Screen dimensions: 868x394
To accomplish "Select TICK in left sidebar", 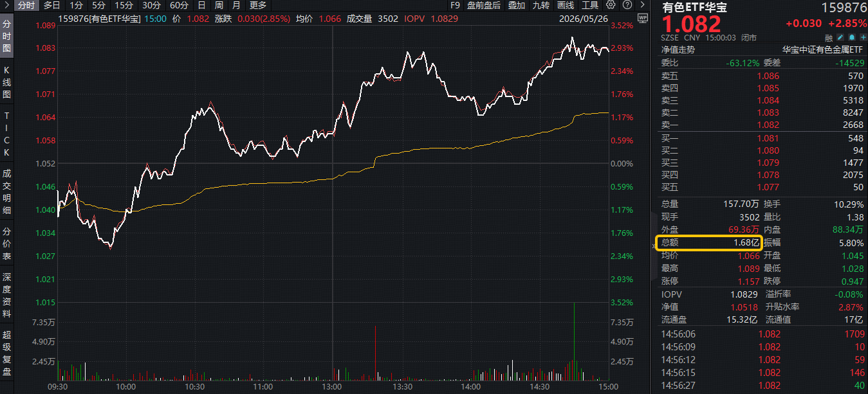I will [7, 134].
